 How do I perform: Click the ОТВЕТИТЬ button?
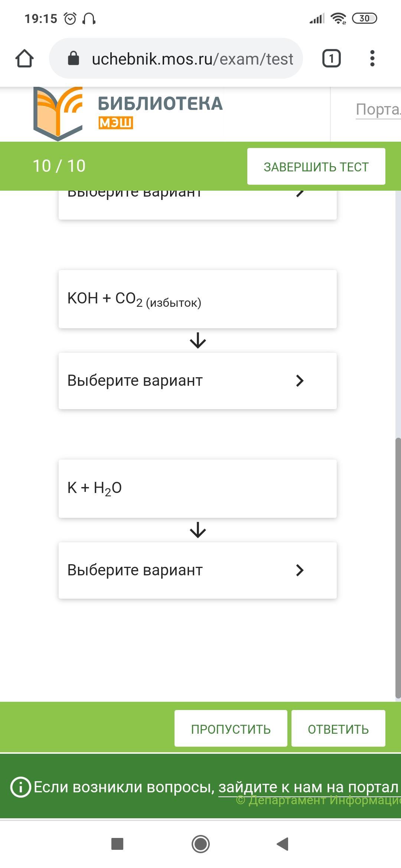(338, 729)
